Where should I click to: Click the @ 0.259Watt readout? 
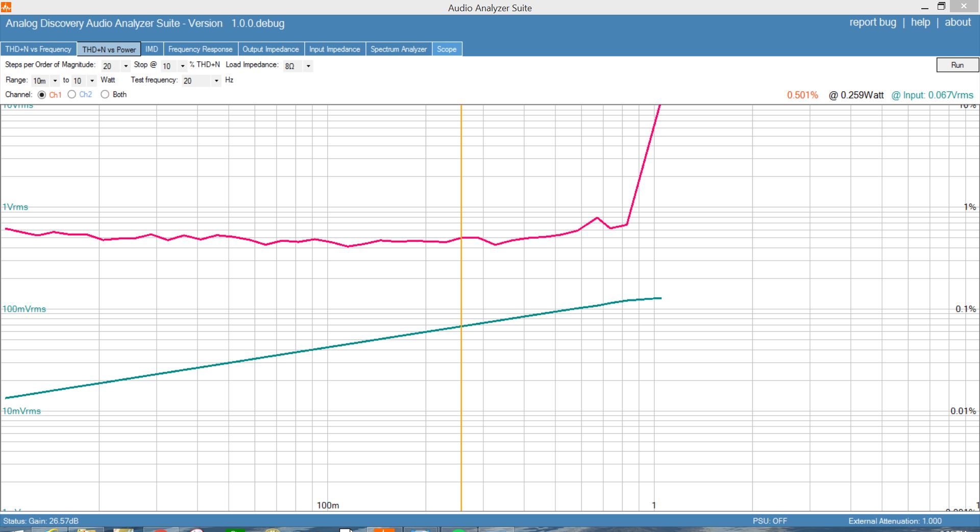tap(856, 95)
